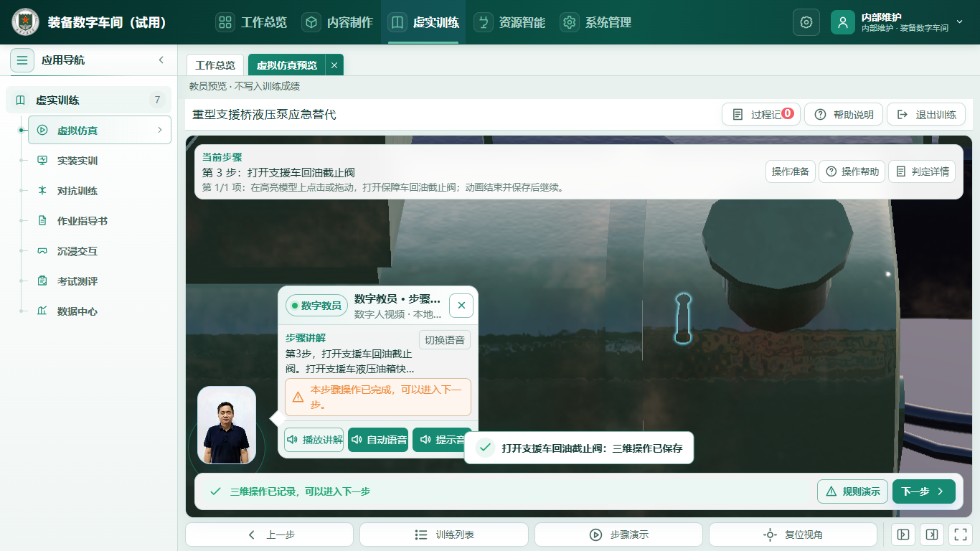Collapse the 应用导航 sidebar with the chevron
Image resolution: width=980 pixels, height=551 pixels.
tap(161, 60)
